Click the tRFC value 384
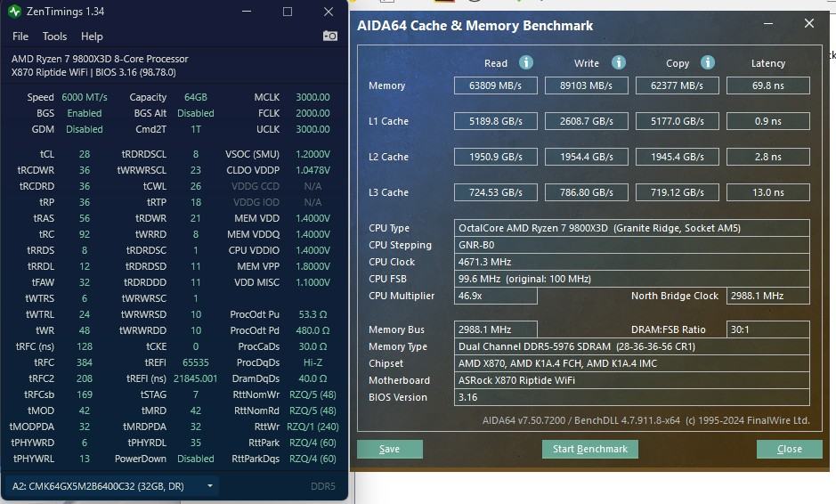The image size is (836, 504). tap(85, 362)
